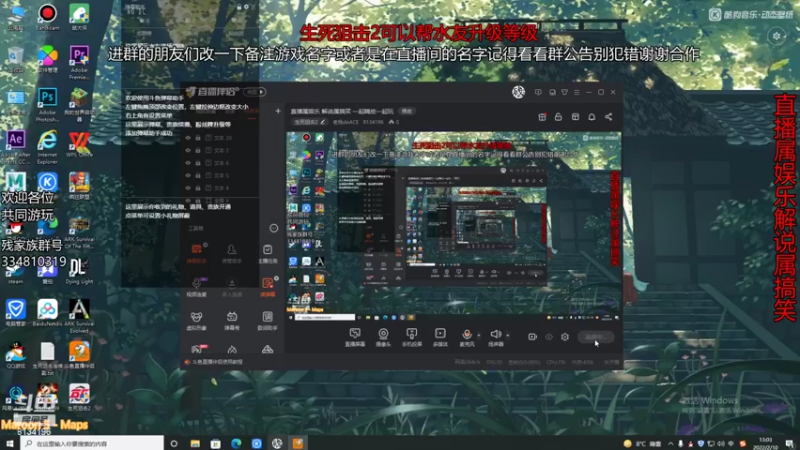
Task: Open the more options circle button
Action: 274,228
